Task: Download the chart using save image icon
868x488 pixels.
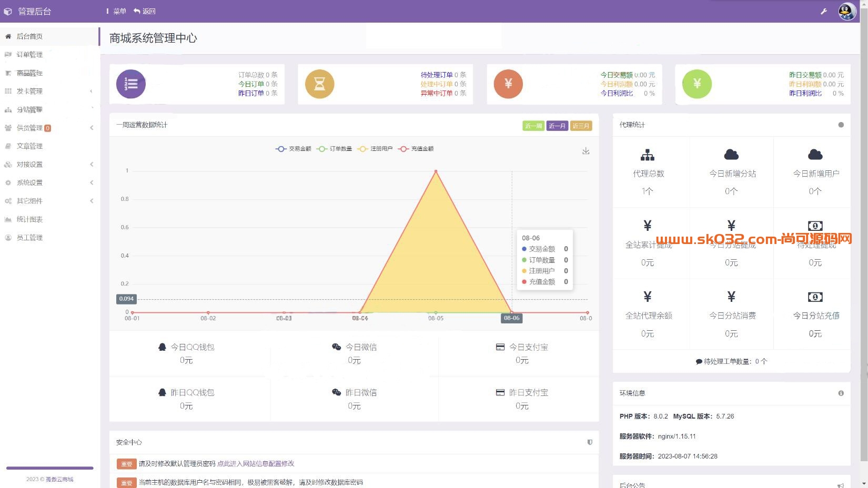Action: coord(586,151)
